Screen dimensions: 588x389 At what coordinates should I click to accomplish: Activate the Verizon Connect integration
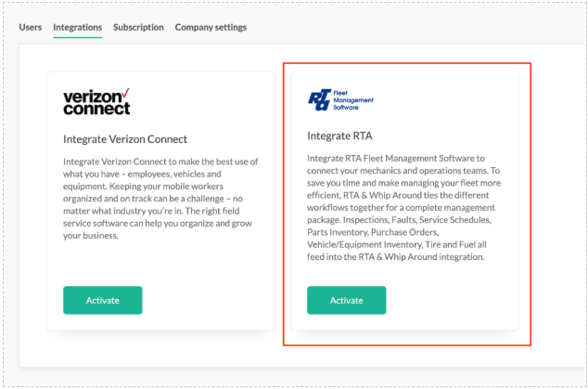pos(102,300)
